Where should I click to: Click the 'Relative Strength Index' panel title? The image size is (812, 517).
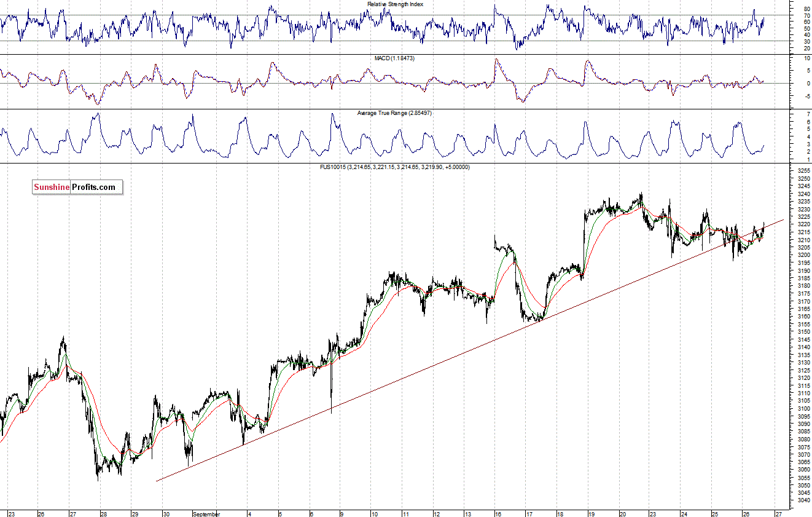coord(395,4)
